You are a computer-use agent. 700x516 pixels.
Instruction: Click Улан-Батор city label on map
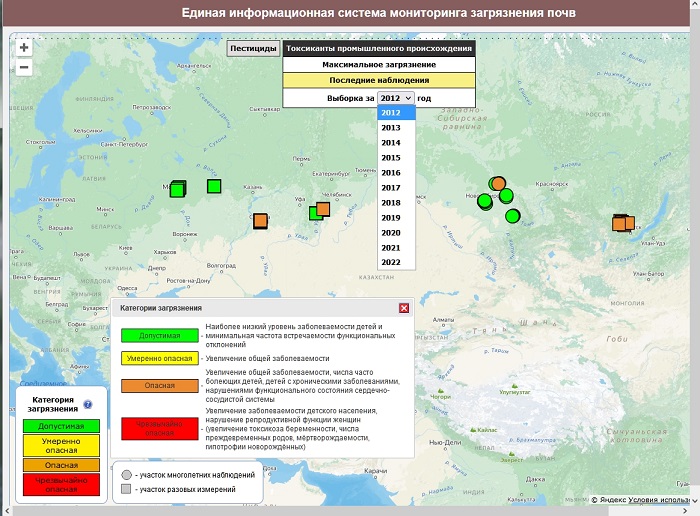click(648, 274)
